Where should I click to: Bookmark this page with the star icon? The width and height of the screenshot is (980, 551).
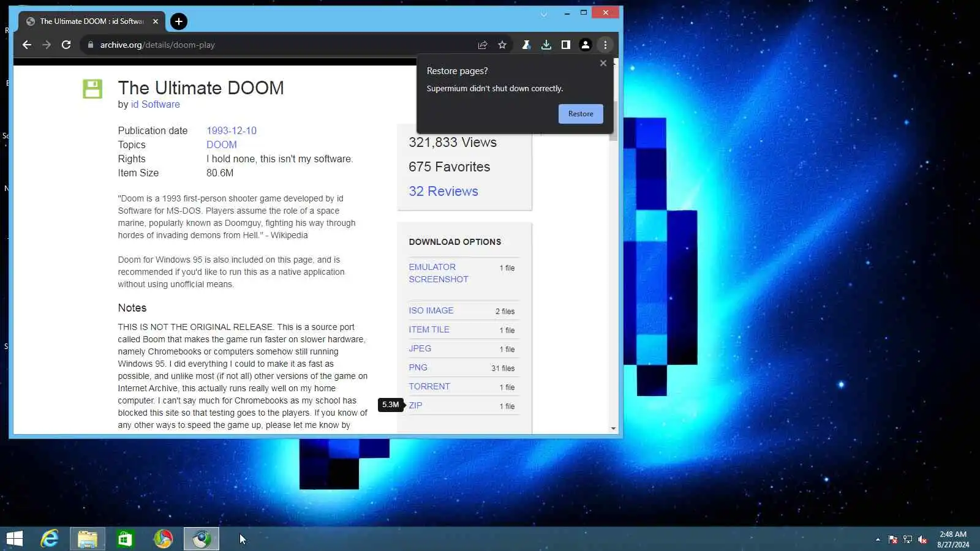click(502, 45)
